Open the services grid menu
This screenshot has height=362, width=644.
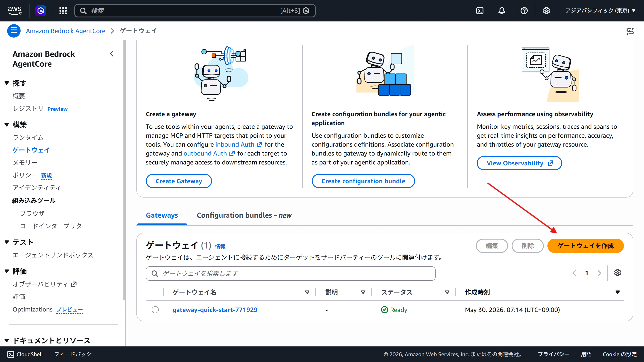click(x=63, y=11)
